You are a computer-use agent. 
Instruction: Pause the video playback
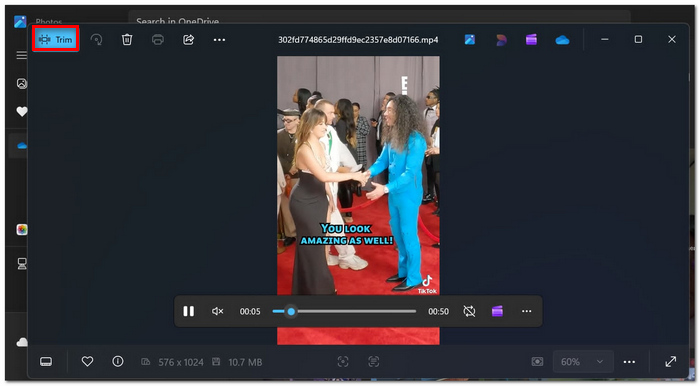[188, 311]
